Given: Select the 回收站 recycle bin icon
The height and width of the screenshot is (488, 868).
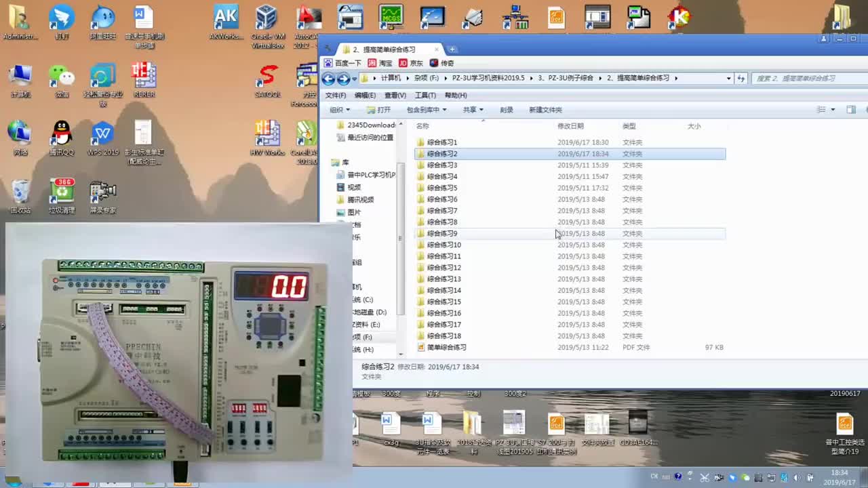Looking at the screenshot, I should 20,197.
